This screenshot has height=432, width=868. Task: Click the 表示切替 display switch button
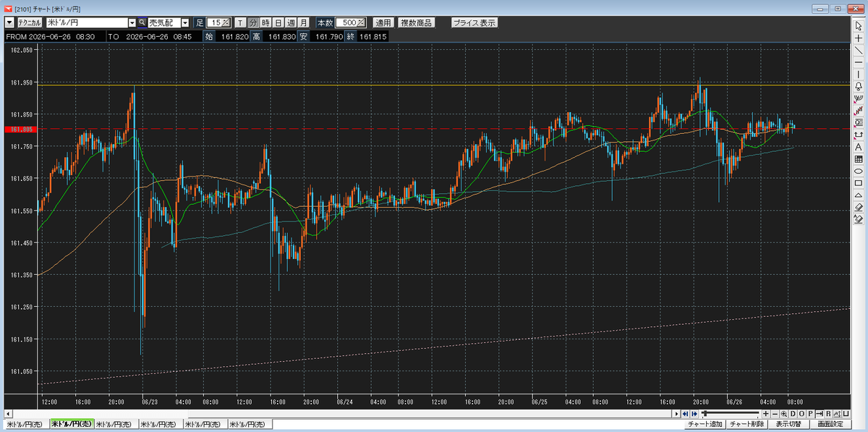tap(788, 424)
